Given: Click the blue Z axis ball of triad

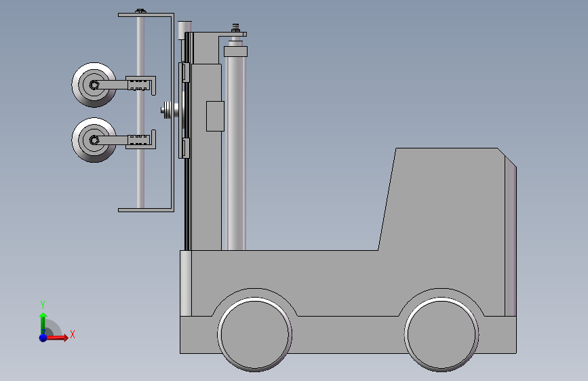Looking at the screenshot, I should point(43,338).
